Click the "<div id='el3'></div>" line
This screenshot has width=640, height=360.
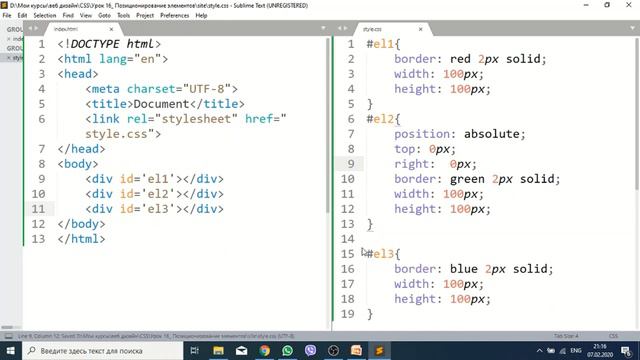pos(154,209)
